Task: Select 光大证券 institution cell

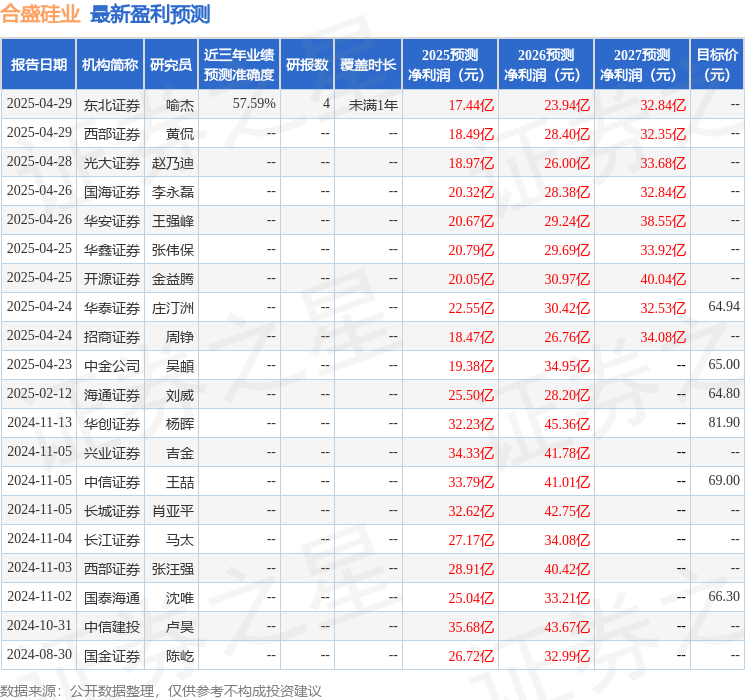Action: coord(112,163)
